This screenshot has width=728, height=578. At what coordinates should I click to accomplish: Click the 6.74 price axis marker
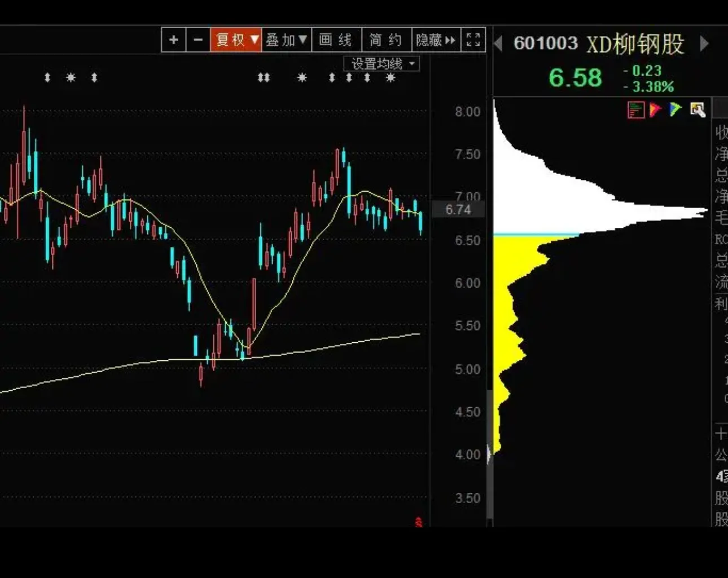point(458,210)
